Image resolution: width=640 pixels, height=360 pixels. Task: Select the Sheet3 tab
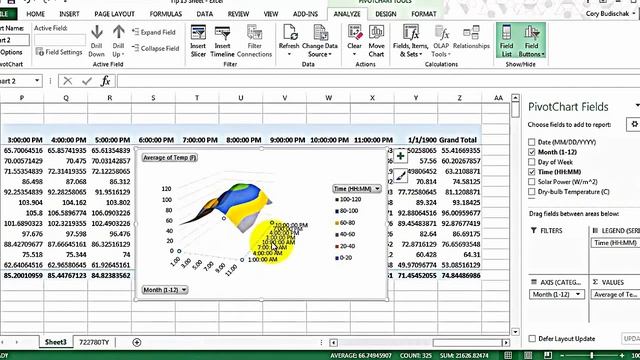click(x=56, y=342)
